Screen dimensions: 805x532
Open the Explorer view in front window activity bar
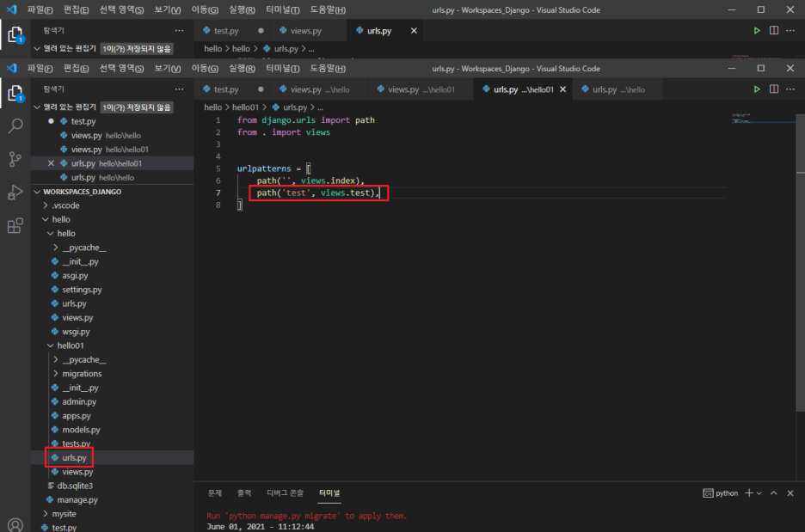15,94
